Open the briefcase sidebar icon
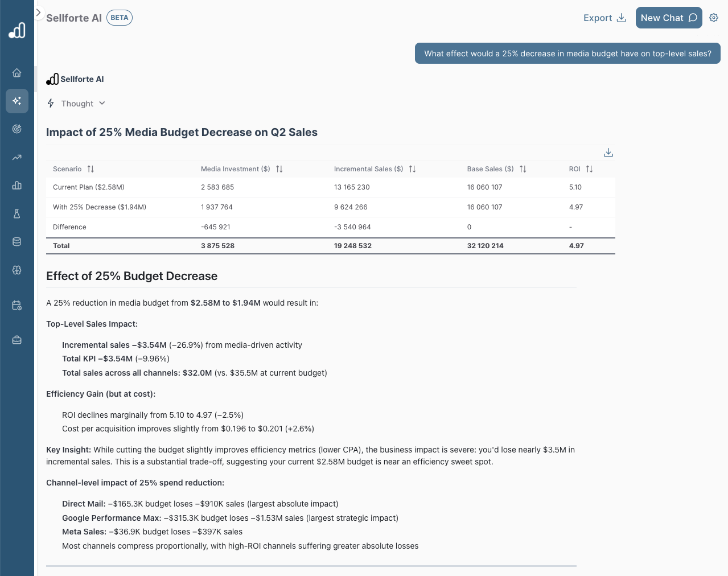Image resolution: width=728 pixels, height=576 pixels. (x=17, y=340)
